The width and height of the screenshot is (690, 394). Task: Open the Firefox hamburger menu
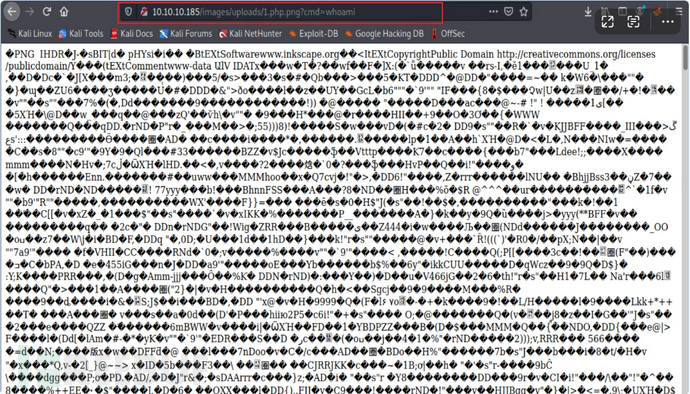680,12
